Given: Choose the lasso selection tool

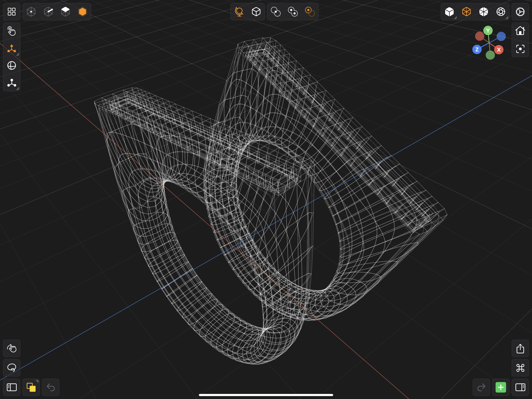Looking at the screenshot, I should pos(11,368).
